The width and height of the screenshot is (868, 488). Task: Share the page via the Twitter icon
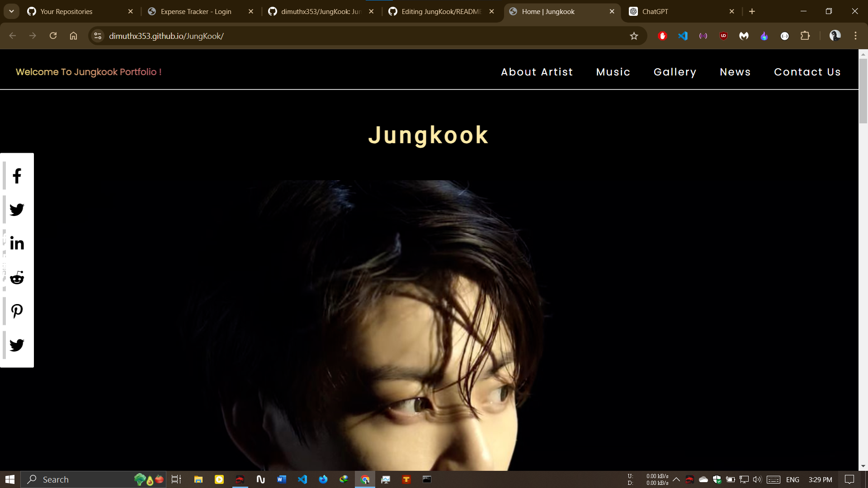17,209
